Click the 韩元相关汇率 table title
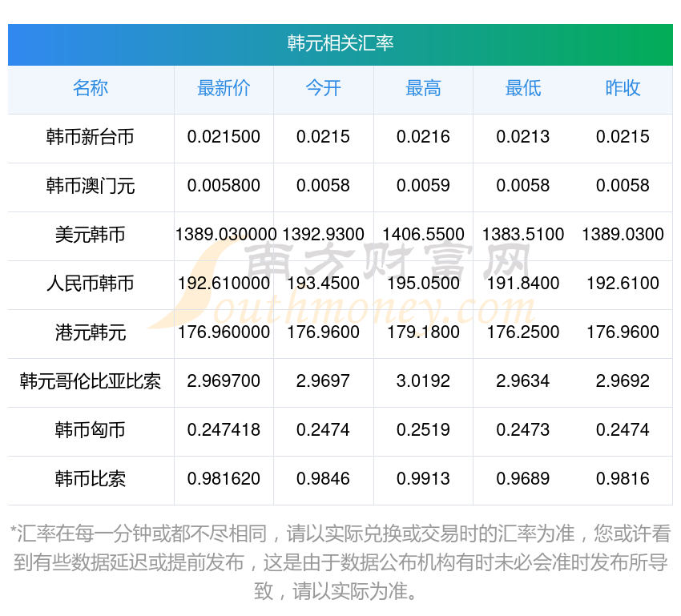Image resolution: width=681 pixels, height=616 pixels. coord(340,43)
